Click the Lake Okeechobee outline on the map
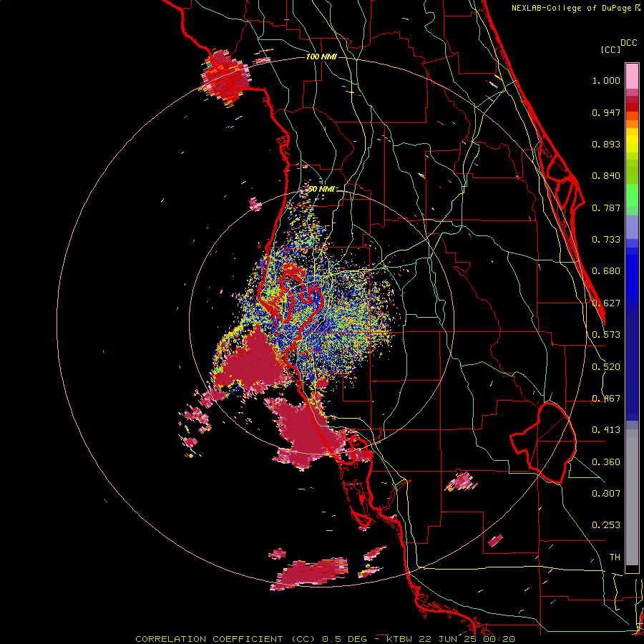 (x=543, y=444)
